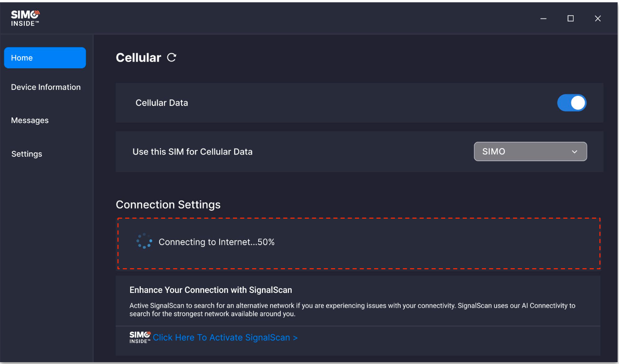Click 'Connecting to Internet...50%' status text
619x364 pixels.
click(216, 242)
